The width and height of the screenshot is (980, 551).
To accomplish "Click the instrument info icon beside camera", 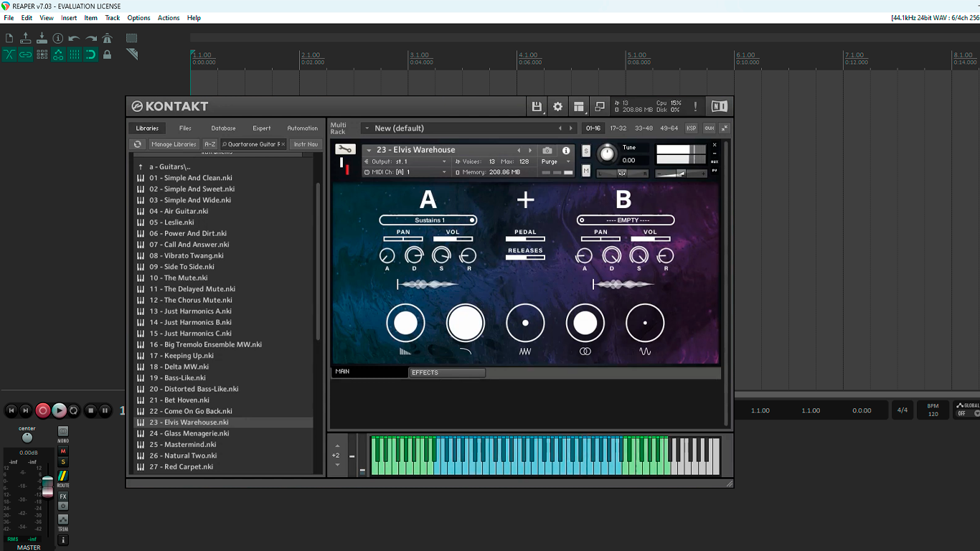I will [566, 151].
